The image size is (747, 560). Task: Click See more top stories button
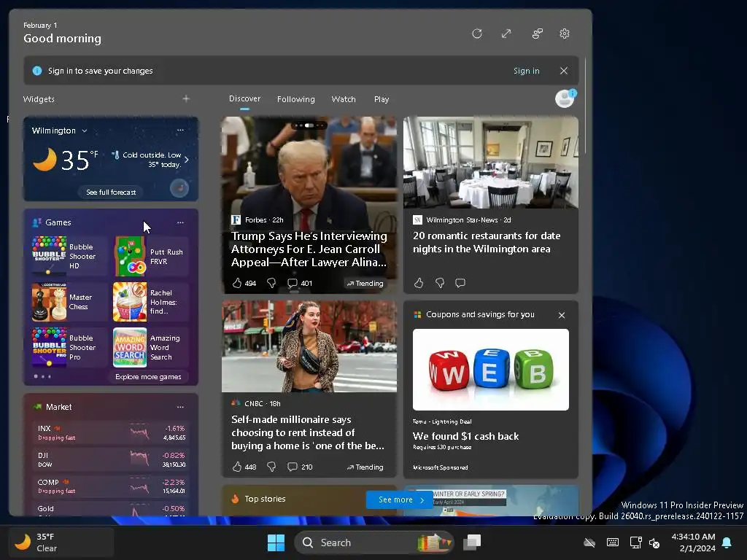coord(399,499)
